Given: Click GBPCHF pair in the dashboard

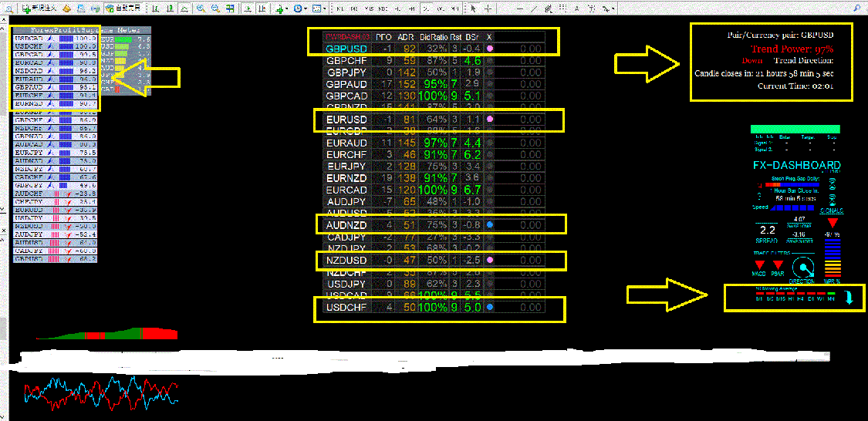Looking at the screenshot, I should pos(346,60).
